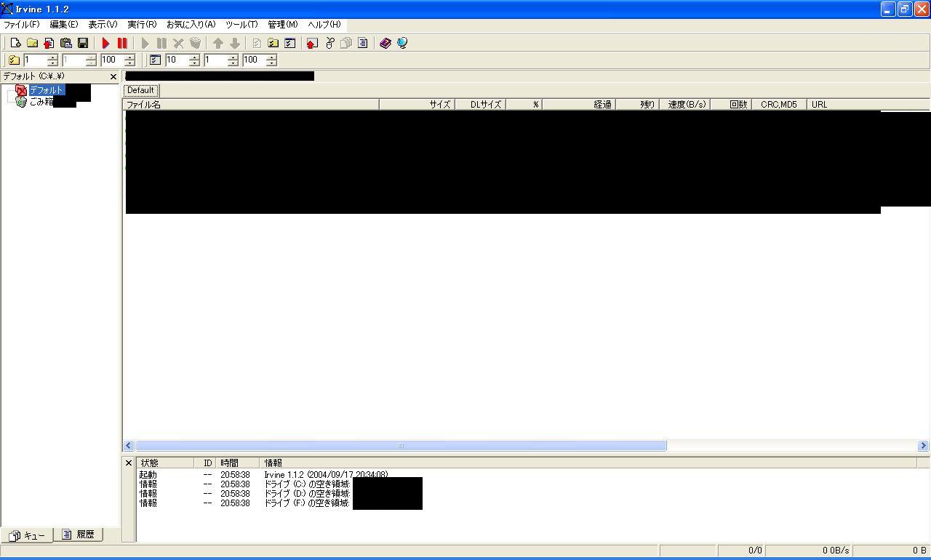Click the gray play icon for selected item
This screenshot has height=560, width=931.
(145, 44)
